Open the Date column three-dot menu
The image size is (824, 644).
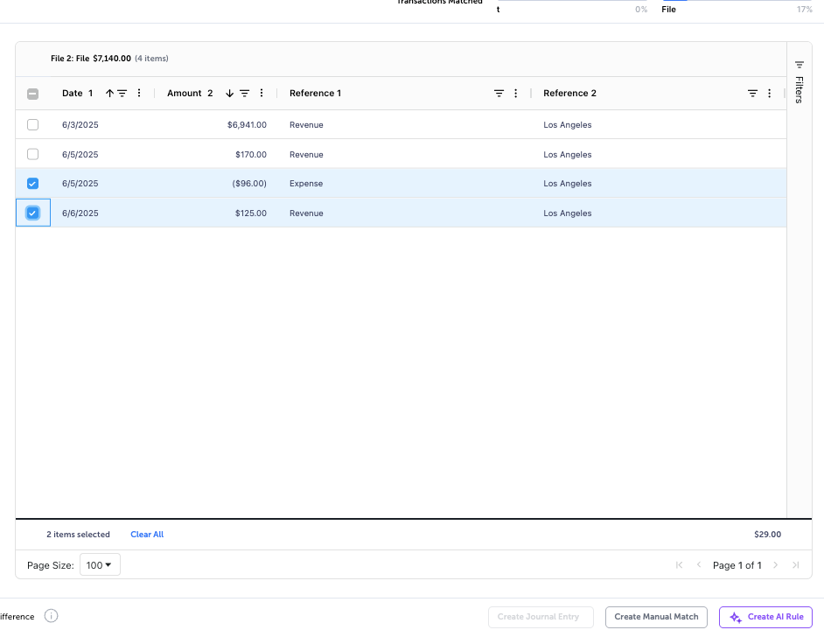[x=139, y=94]
